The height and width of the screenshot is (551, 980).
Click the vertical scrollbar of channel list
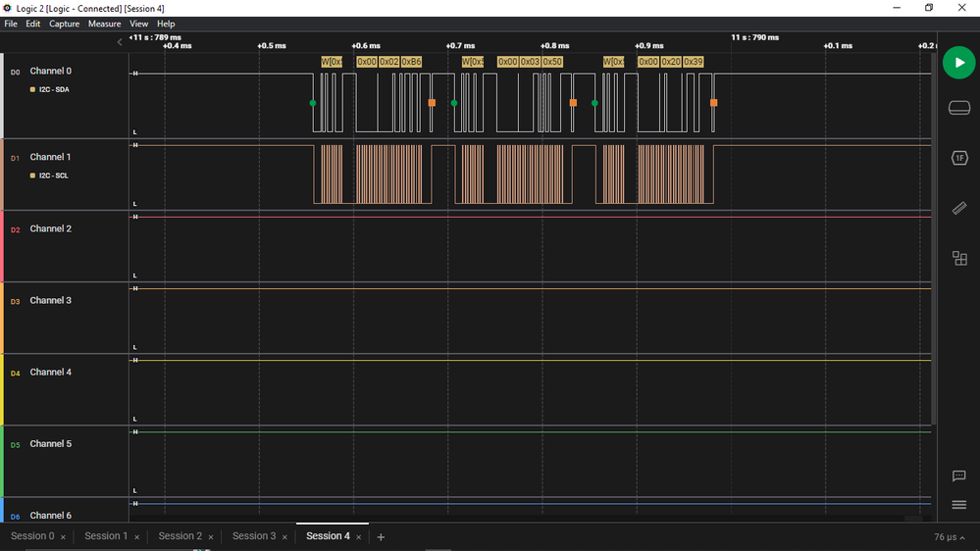[934, 237]
